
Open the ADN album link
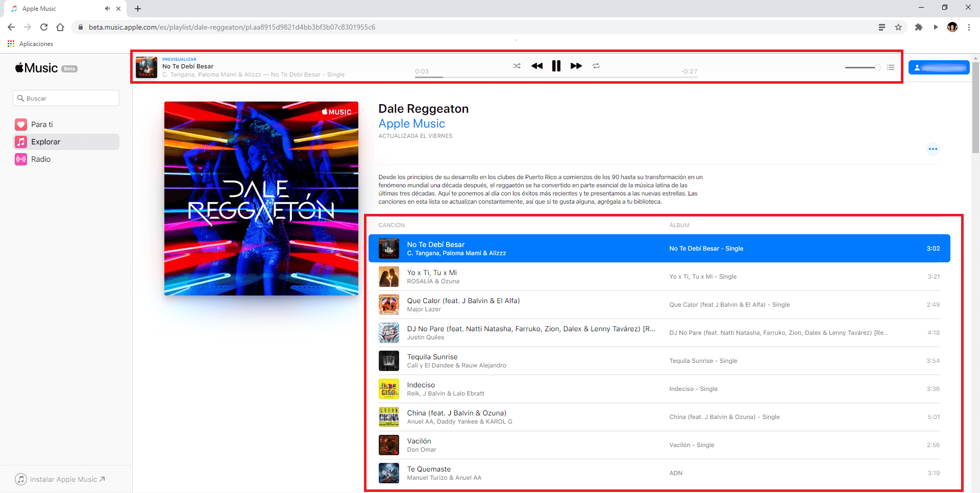click(676, 473)
